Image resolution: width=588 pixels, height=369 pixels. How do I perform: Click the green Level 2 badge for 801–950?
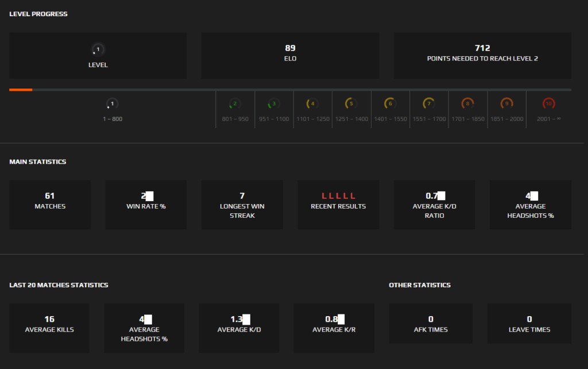click(x=234, y=105)
